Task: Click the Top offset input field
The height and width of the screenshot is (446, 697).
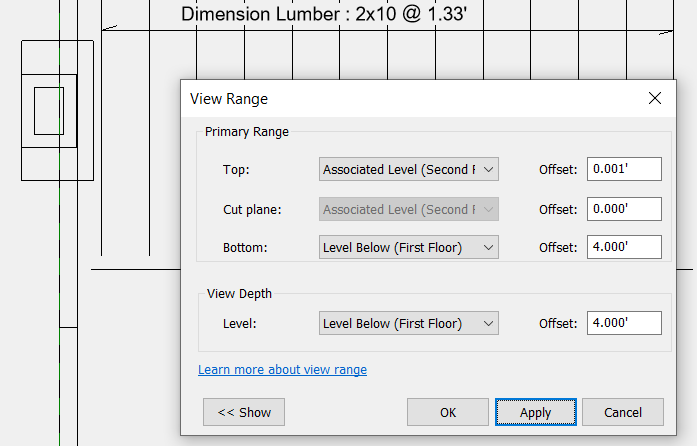Action: click(624, 170)
